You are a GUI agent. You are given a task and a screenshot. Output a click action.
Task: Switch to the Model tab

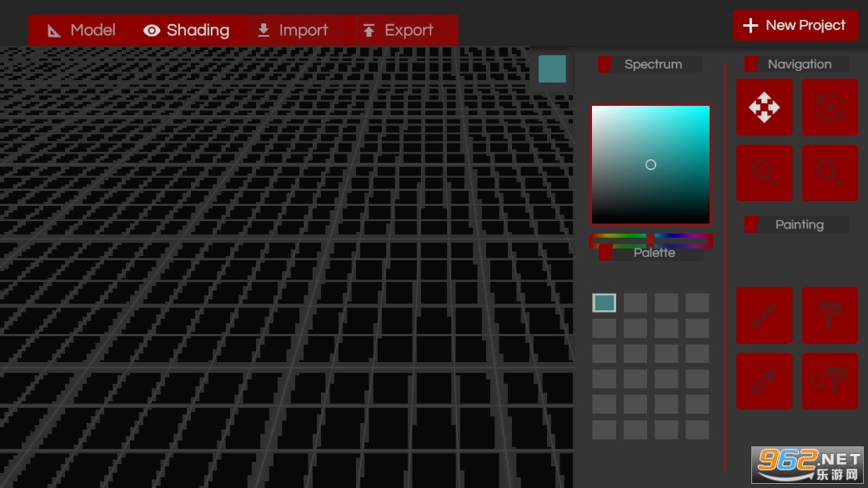(81, 30)
